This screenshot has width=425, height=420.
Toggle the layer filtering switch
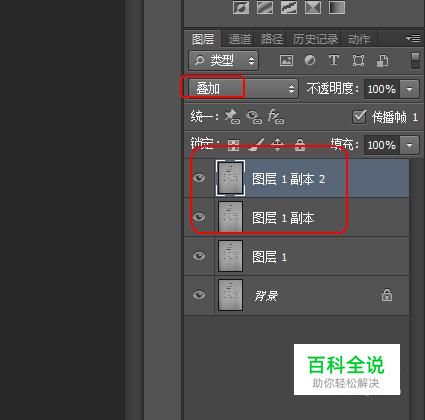click(415, 61)
